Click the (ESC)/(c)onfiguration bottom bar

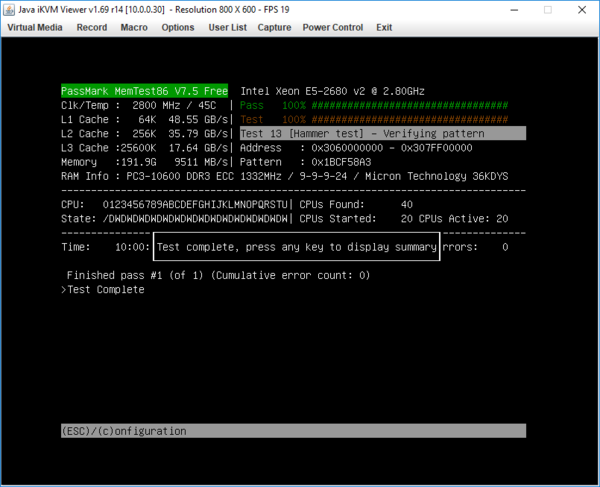(x=293, y=431)
